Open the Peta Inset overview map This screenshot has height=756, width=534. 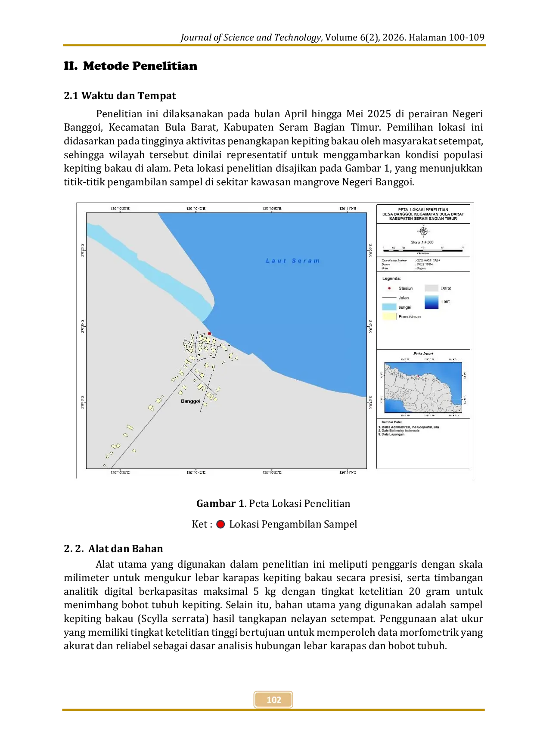[x=423, y=388]
